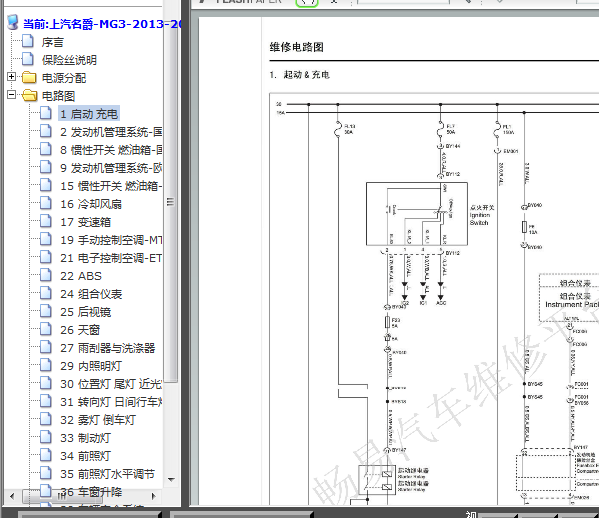Open 17 变速箱 diagram
Viewport: 599px width, 518px height.
(85, 222)
